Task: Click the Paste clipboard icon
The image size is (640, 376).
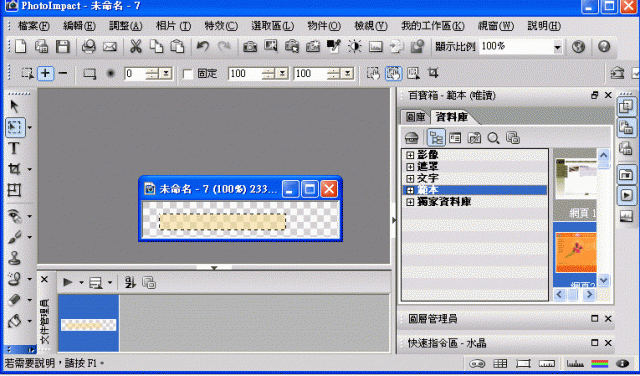Action: click(x=177, y=47)
